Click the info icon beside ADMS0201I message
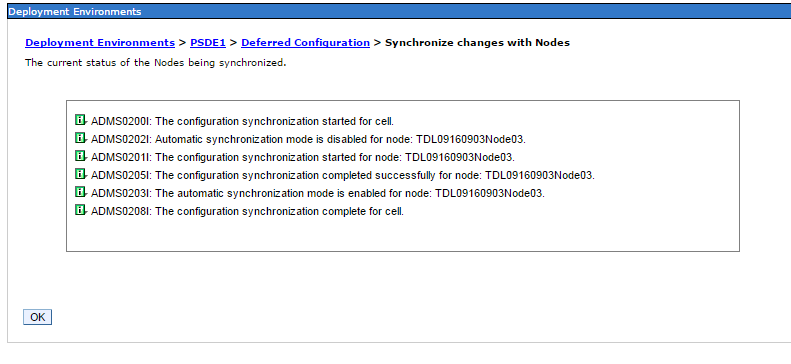Screen dimensions: 791x364 (80, 156)
